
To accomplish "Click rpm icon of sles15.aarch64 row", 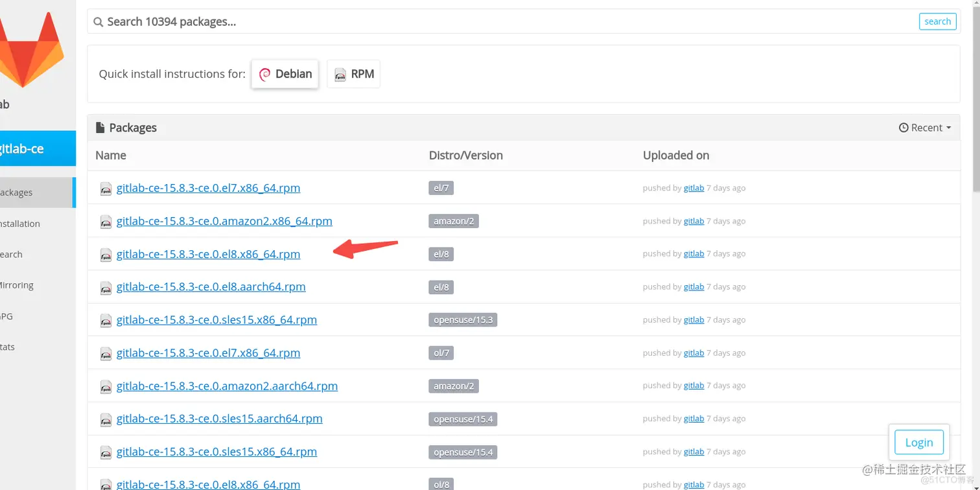I will [x=106, y=419].
